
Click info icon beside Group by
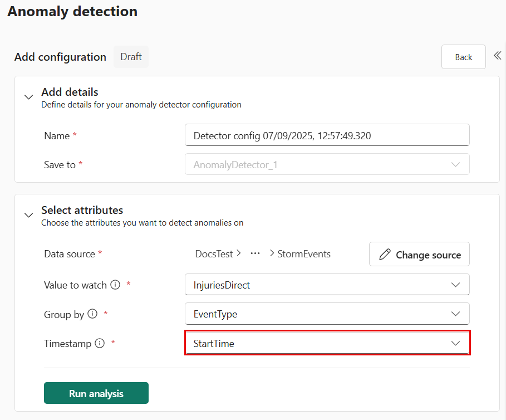coord(92,314)
